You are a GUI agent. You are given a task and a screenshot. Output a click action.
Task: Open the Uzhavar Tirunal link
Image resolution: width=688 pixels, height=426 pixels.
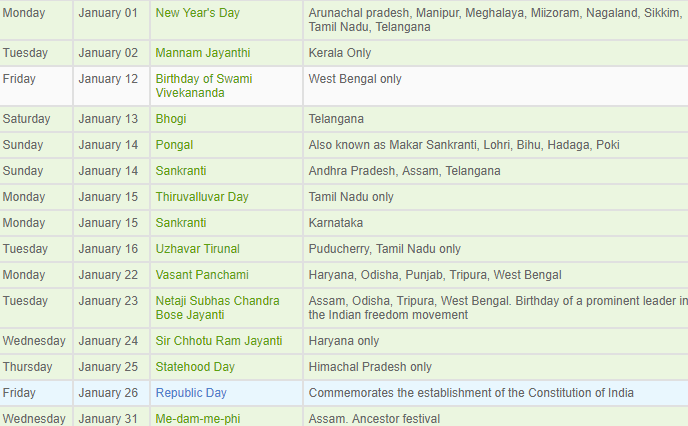pyautogui.click(x=197, y=249)
